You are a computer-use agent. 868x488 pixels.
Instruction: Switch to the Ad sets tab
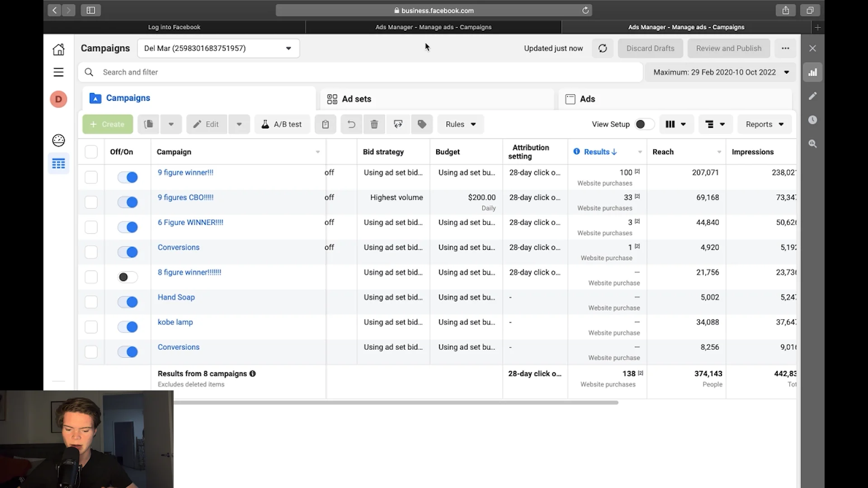(x=357, y=99)
